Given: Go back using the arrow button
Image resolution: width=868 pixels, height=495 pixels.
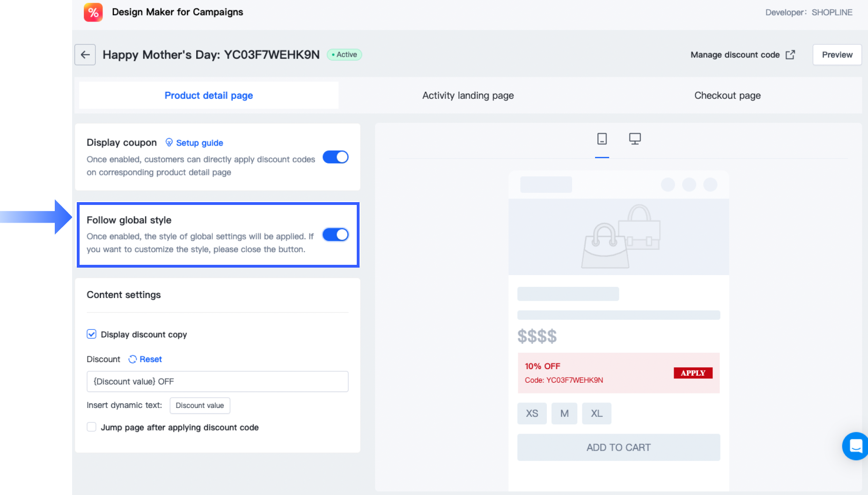Looking at the screenshot, I should coord(85,55).
